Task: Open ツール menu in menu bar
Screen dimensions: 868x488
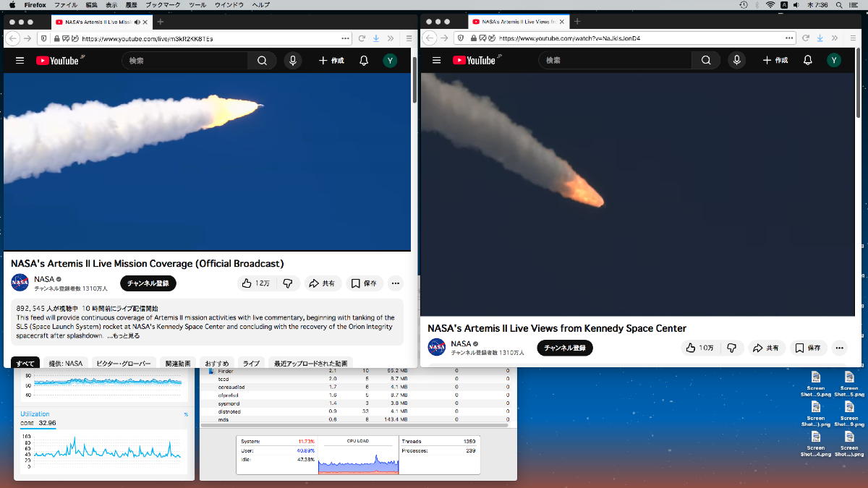Action: point(197,5)
